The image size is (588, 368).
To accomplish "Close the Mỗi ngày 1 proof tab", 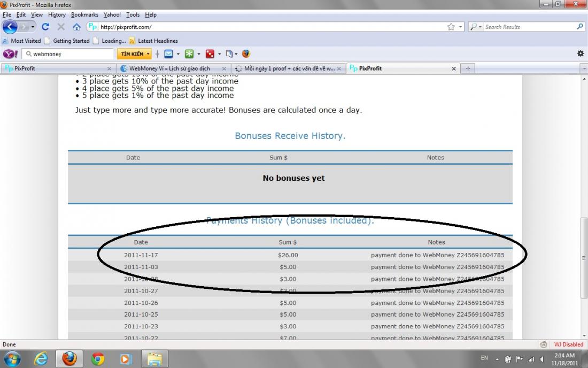I will [338, 68].
